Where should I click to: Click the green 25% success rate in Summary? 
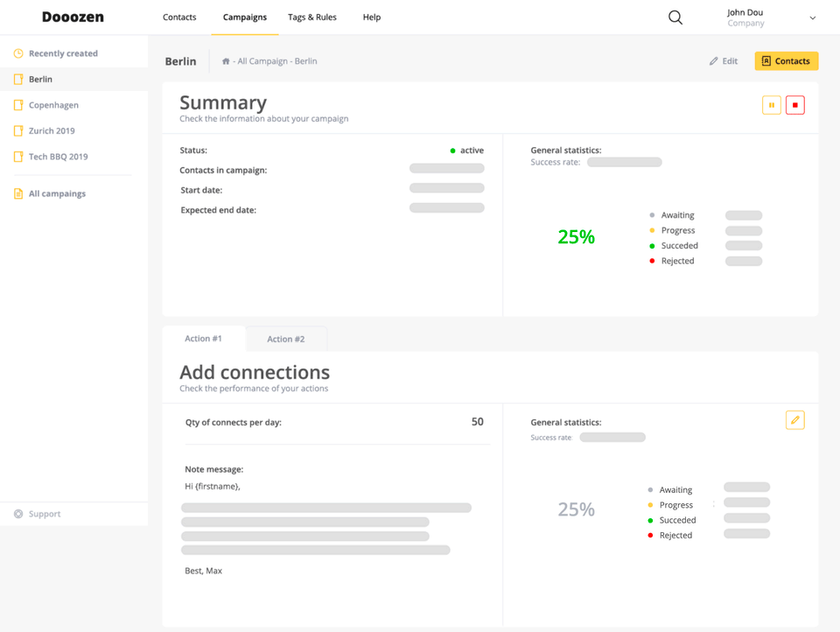coord(577,236)
